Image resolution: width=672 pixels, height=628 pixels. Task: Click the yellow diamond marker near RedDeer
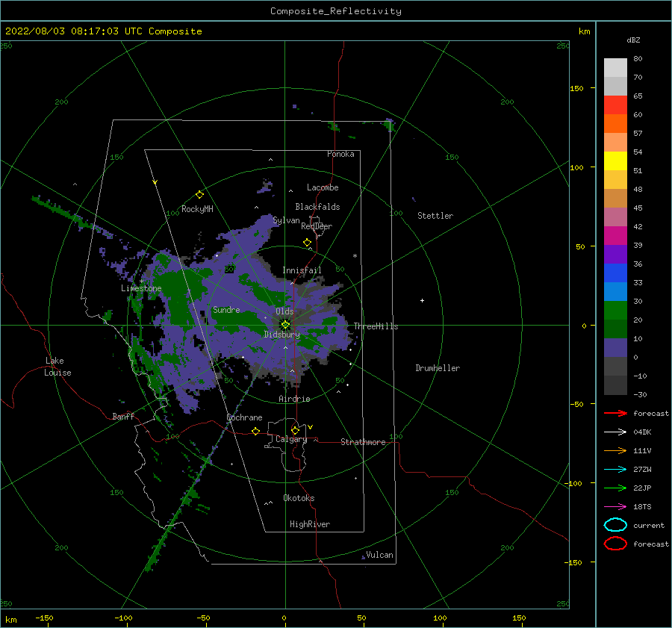(x=308, y=243)
